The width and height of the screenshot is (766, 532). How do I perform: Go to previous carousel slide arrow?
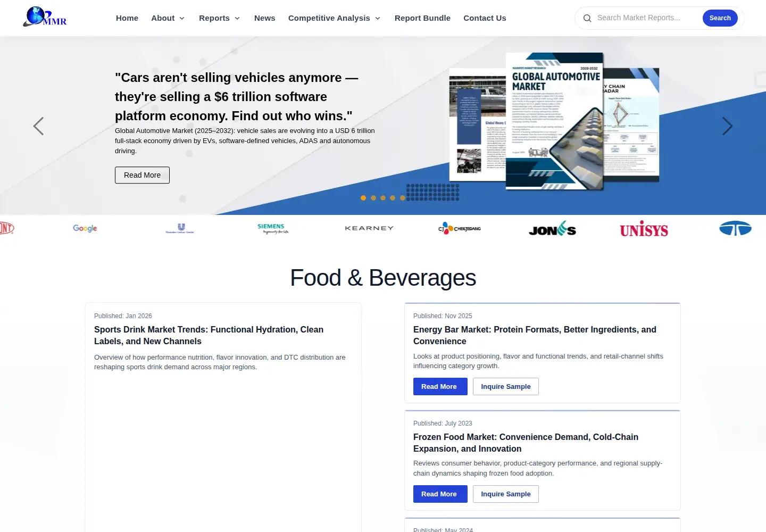[38, 126]
